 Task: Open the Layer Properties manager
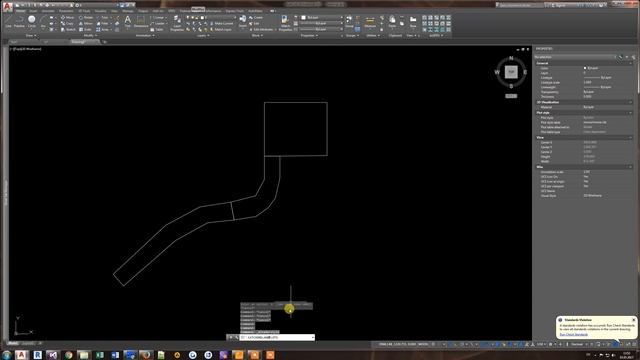click(x=177, y=23)
